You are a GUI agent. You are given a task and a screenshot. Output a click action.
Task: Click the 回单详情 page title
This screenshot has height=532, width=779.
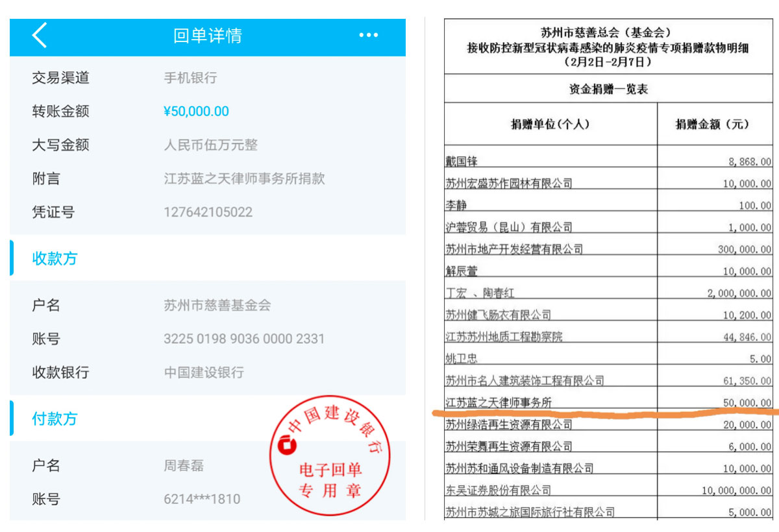coord(208,35)
